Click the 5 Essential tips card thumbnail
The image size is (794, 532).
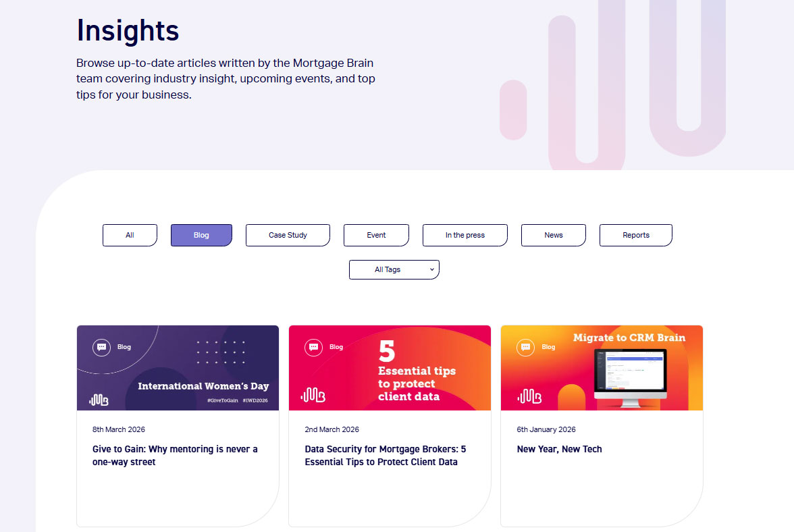point(390,367)
